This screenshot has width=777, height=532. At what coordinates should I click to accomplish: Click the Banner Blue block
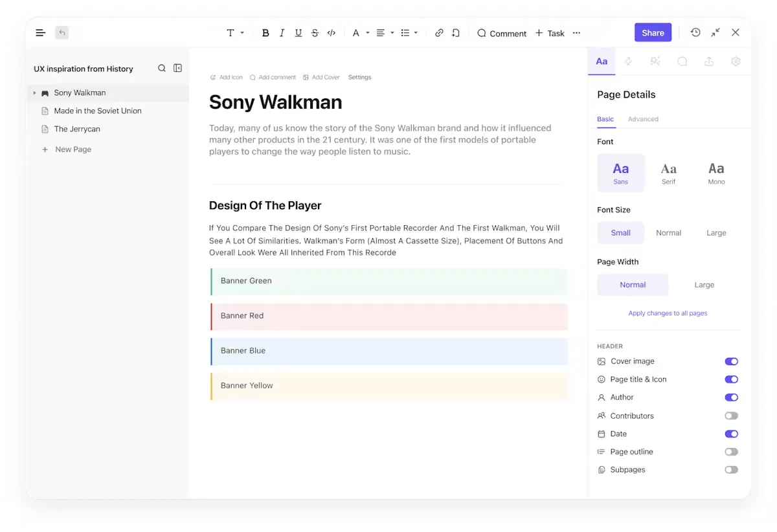coord(388,351)
